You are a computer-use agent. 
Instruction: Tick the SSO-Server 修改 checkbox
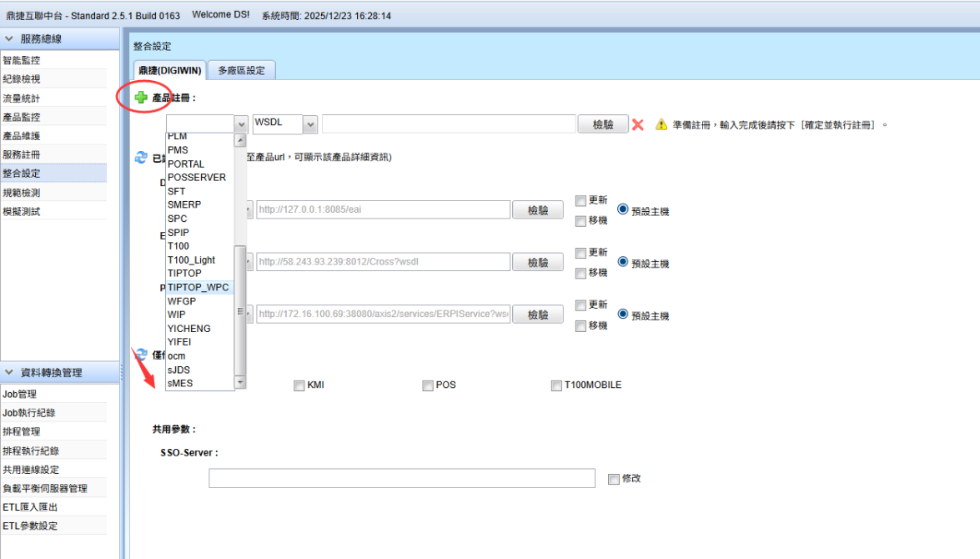(x=614, y=479)
